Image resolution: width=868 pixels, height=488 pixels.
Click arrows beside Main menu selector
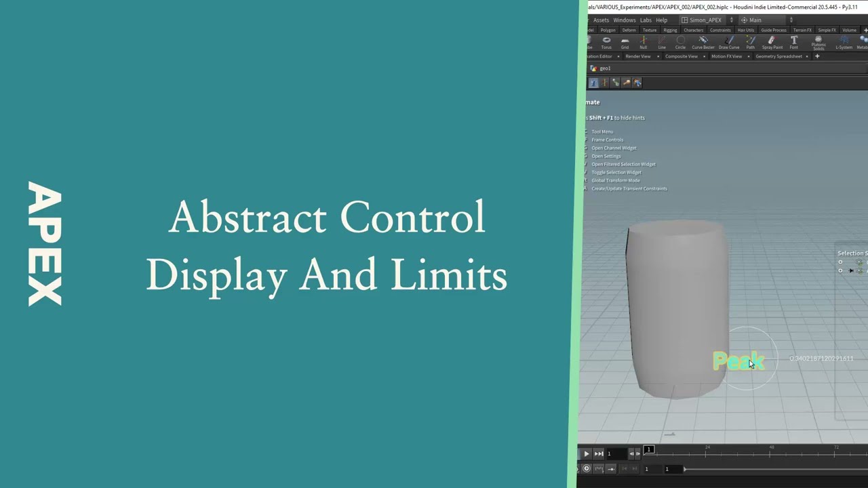(791, 20)
